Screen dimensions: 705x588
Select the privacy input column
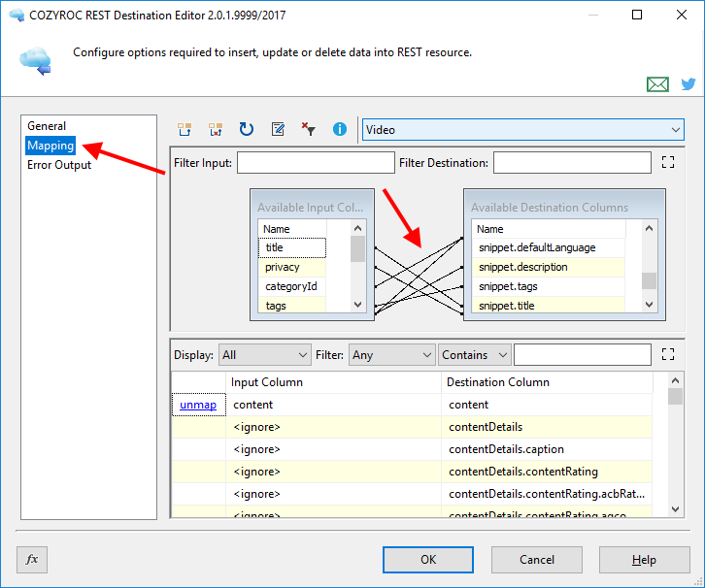point(291,267)
